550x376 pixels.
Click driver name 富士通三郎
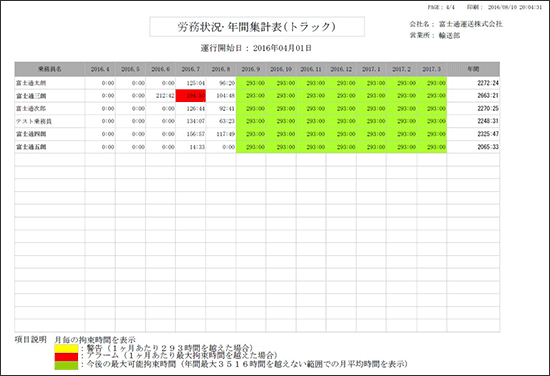[31, 96]
